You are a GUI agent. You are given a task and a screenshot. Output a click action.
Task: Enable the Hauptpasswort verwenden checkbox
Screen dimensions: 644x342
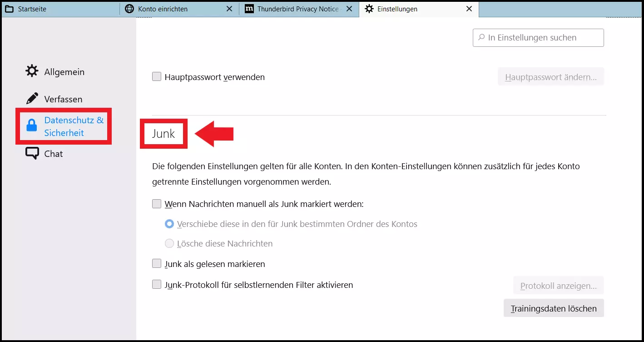click(157, 77)
